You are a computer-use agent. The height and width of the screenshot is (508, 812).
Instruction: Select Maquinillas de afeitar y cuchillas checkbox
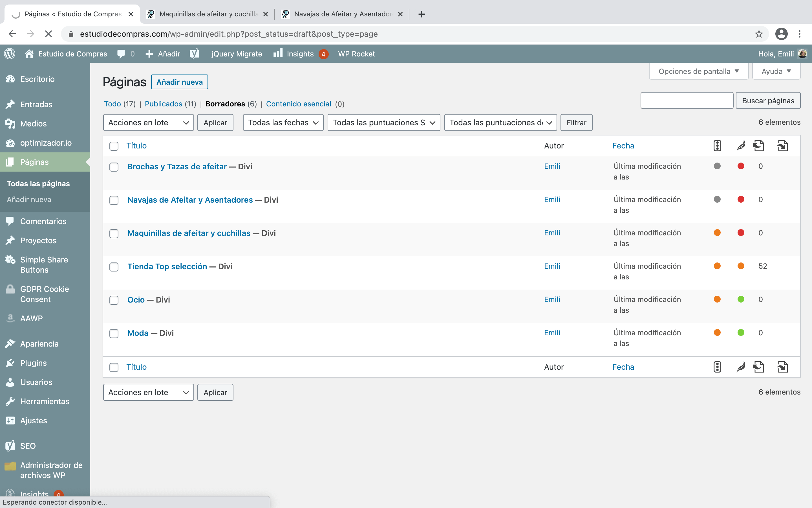114,233
